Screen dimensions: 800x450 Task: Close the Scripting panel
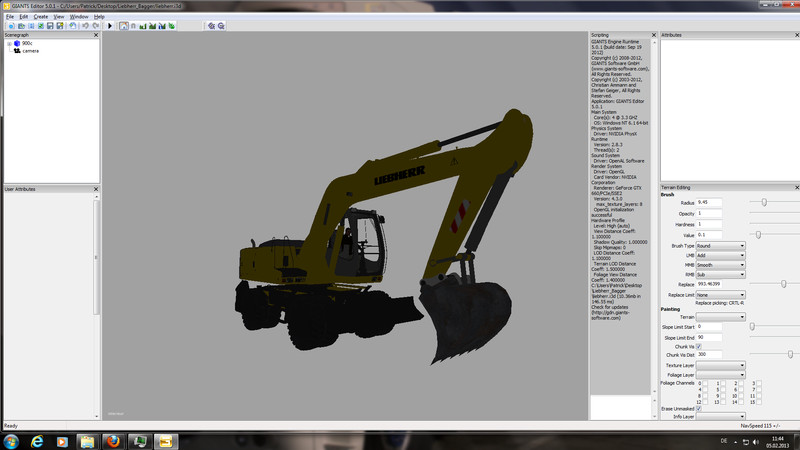pyautogui.click(x=654, y=35)
